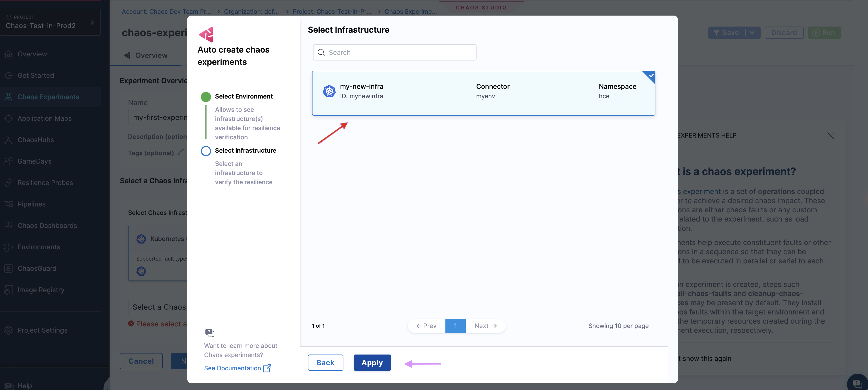Focus the infrastructure Search field
Image resolution: width=868 pixels, height=390 pixels.
[x=395, y=53]
